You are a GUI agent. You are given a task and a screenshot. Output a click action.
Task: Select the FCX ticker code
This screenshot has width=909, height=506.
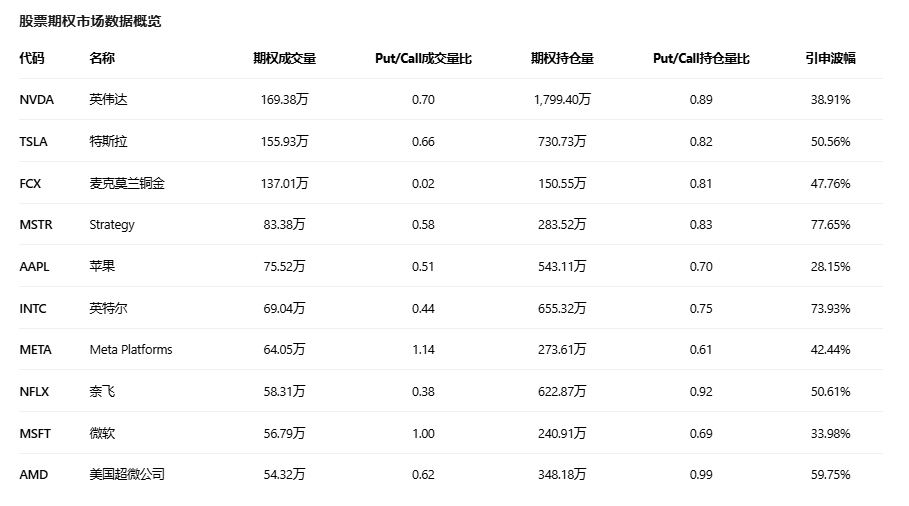pos(30,184)
